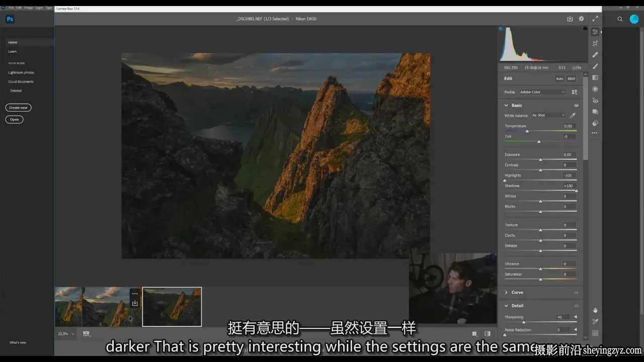Image resolution: width=644 pixels, height=362 pixels.
Task: Browse profiles with the grid-search icon
Action: tap(574, 92)
